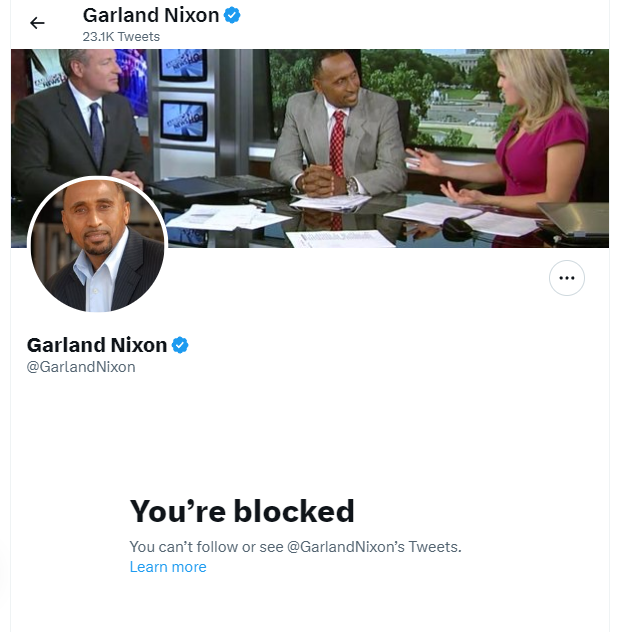Viewport: 622px width, 632px height.
Task: Click the Garland Nixon title in the top header
Action: tap(151, 15)
